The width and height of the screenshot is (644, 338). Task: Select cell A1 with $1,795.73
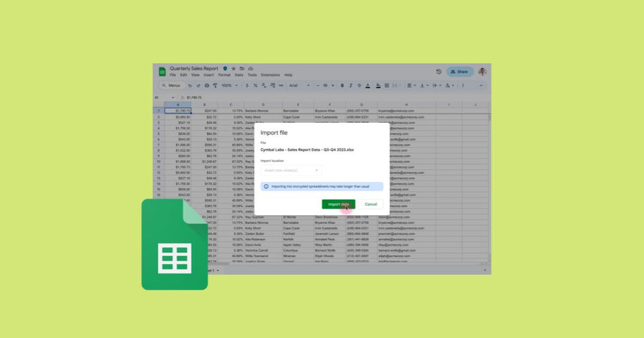pos(178,111)
